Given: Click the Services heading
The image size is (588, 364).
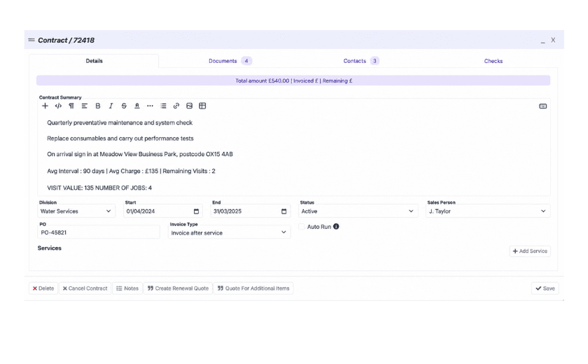Looking at the screenshot, I should [x=50, y=248].
